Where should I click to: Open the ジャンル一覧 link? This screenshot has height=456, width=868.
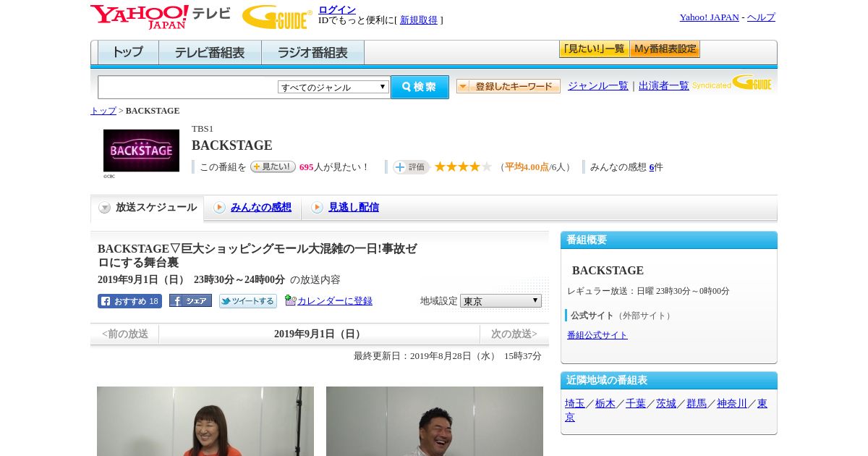(x=598, y=86)
